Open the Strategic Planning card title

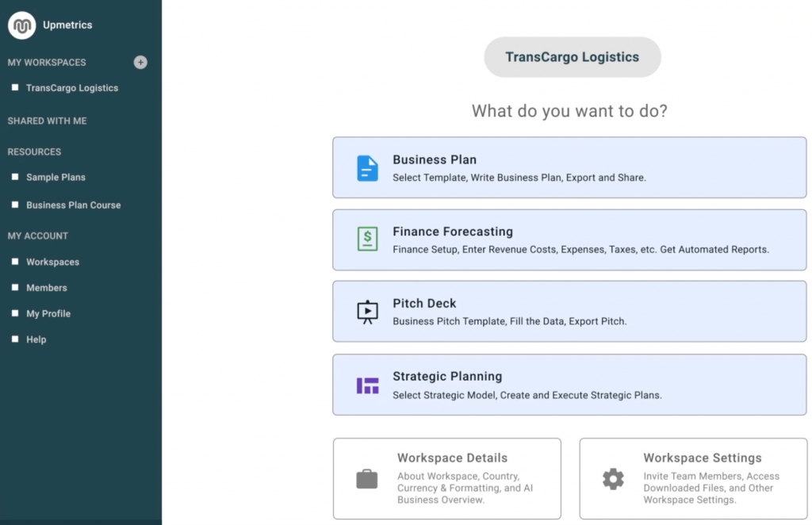click(x=447, y=376)
